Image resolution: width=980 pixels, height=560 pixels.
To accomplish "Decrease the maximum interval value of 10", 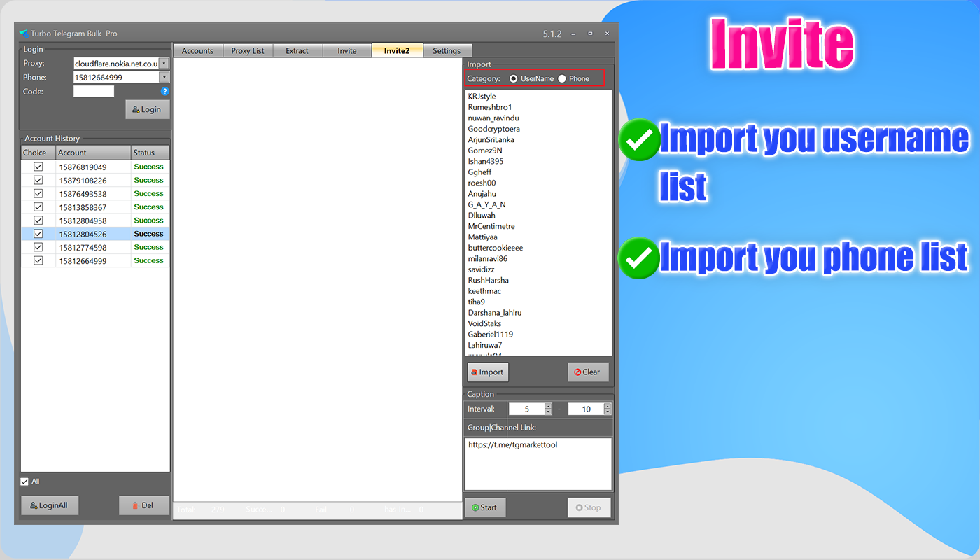I will click(608, 412).
